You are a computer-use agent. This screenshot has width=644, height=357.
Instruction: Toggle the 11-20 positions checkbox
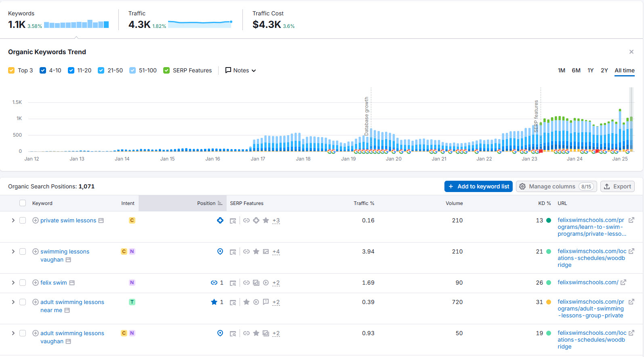click(x=71, y=70)
